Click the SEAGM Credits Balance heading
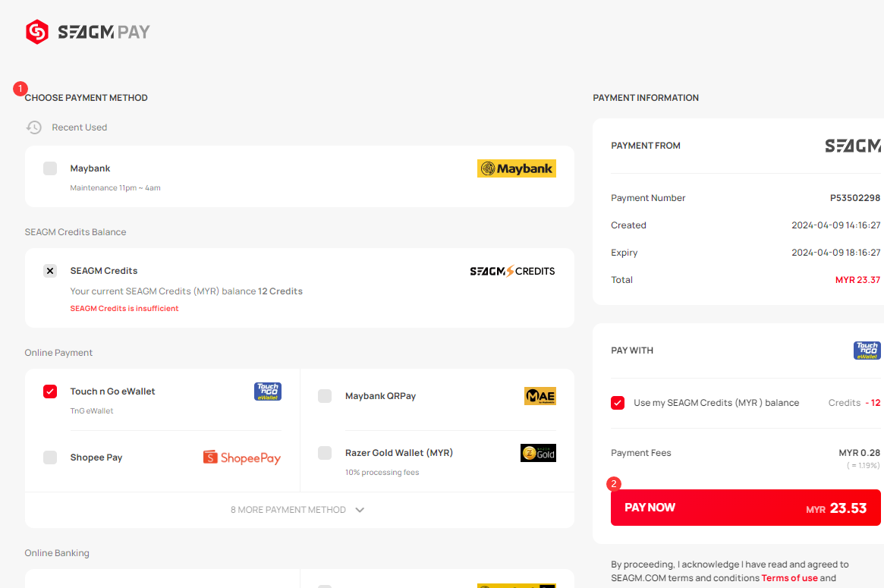 pos(76,232)
